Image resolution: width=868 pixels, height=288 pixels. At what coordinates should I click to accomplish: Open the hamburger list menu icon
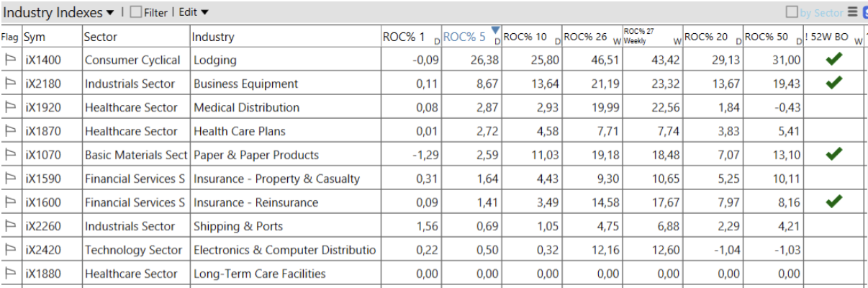pos(852,12)
